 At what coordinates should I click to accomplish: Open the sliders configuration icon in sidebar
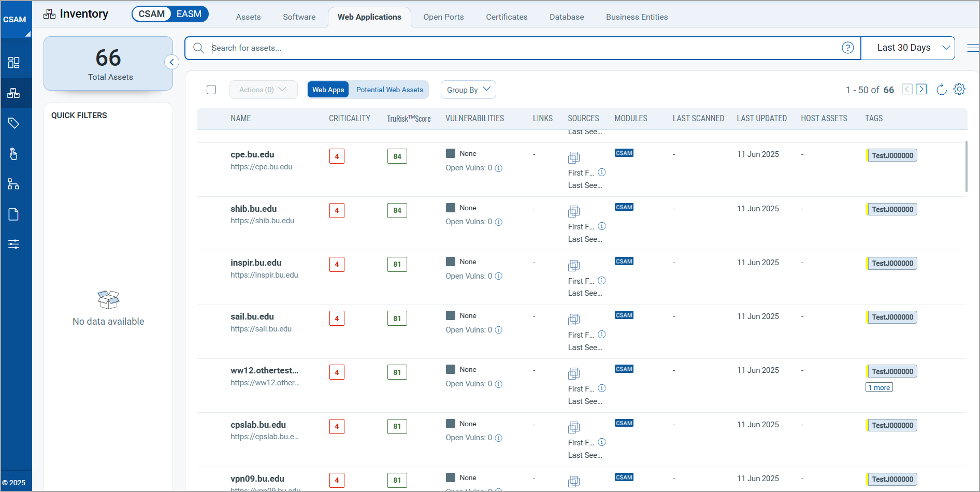(x=14, y=244)
